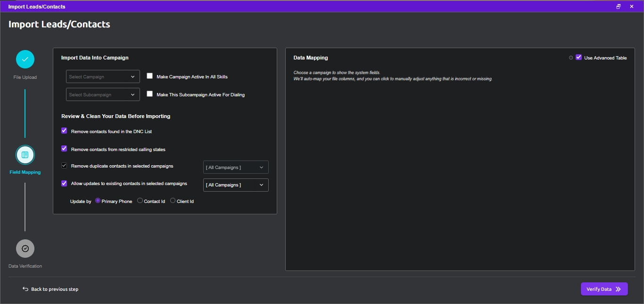The width and height of the screenshot is (644, 304).
Task: Select the Primary Phone radio option
Action: [98, 201]
